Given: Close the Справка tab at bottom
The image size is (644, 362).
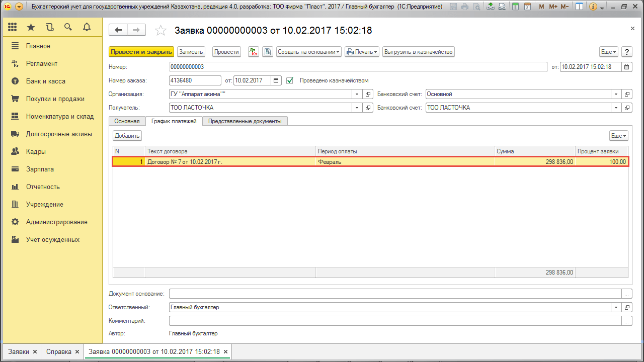Looking at the screenshot, I should click(77, 352).
